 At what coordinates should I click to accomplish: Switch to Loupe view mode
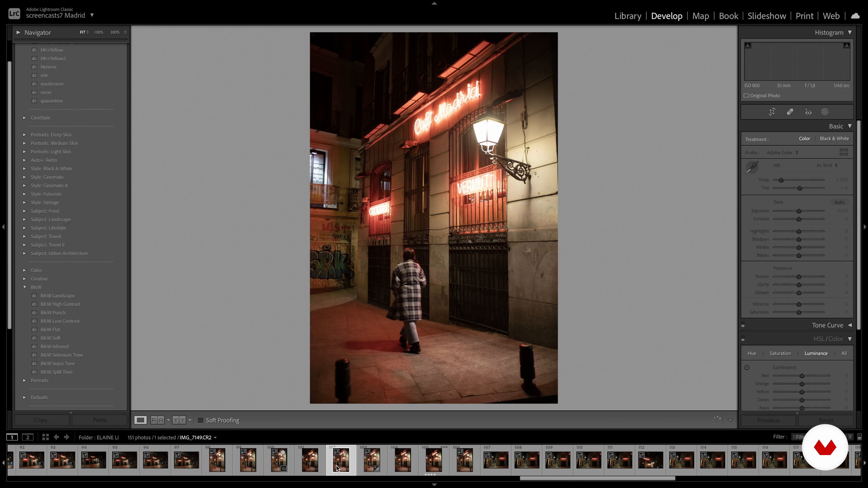pos(141,420)
